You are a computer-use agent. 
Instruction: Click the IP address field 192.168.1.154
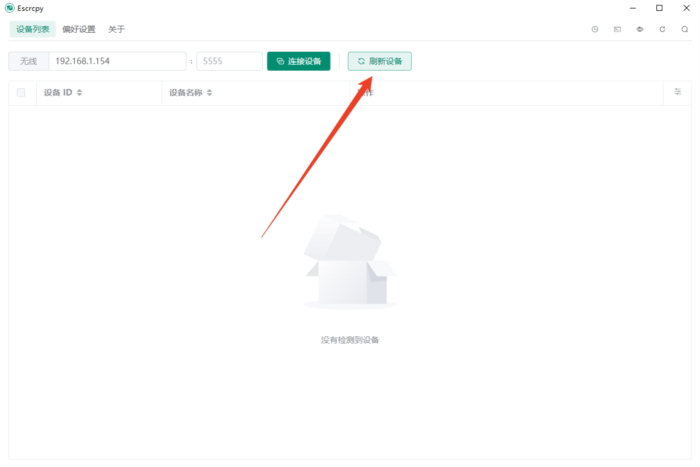pos(116,61)
